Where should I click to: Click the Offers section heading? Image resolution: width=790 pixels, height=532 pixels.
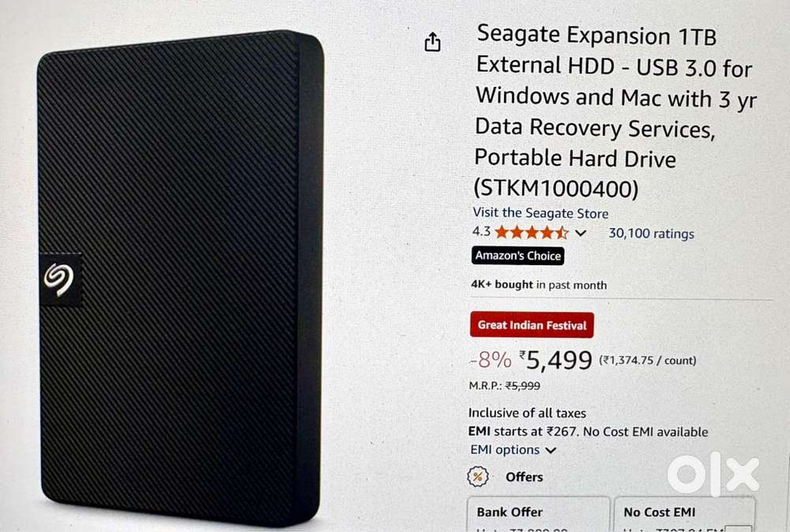525,477
